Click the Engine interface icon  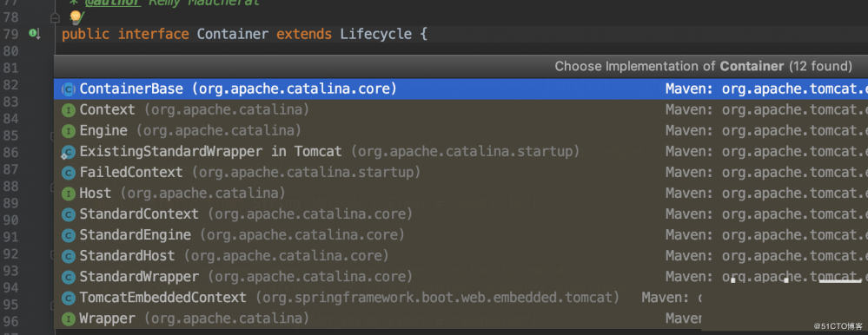coord(68,131)
